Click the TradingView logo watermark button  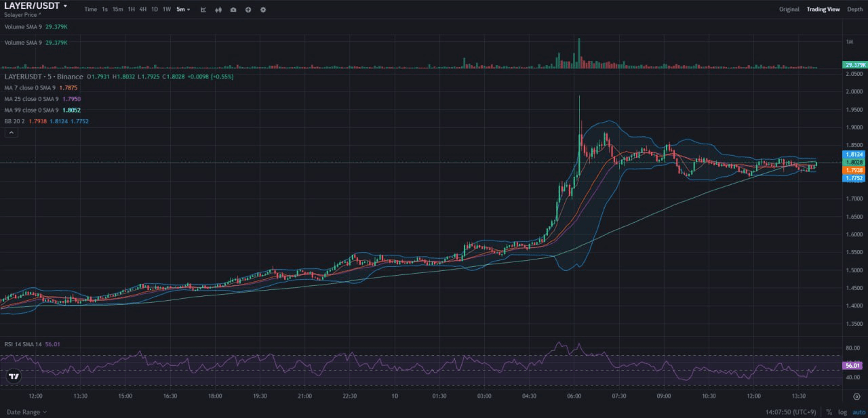click(x=13, y=376)
